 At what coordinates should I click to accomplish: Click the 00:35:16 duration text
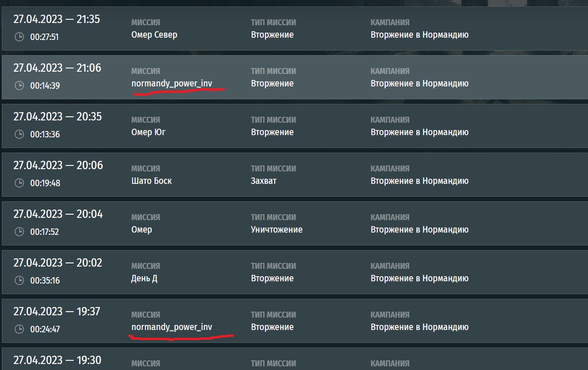pyautogui.click(x=45, y=280)
